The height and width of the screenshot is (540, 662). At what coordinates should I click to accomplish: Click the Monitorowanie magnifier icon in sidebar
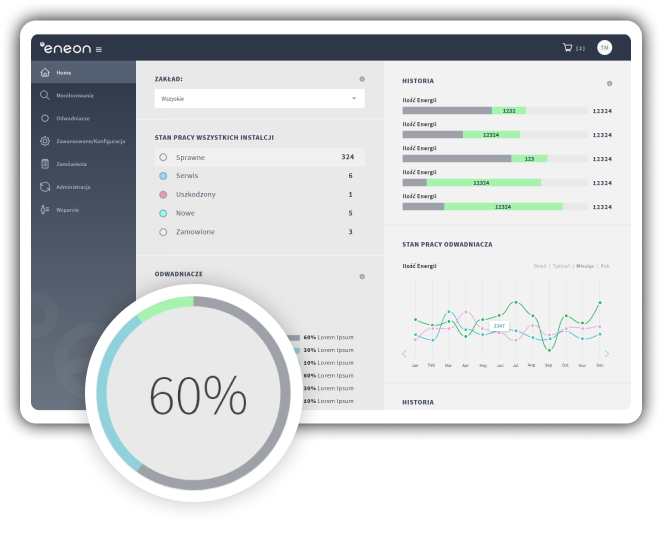(45, 95)
